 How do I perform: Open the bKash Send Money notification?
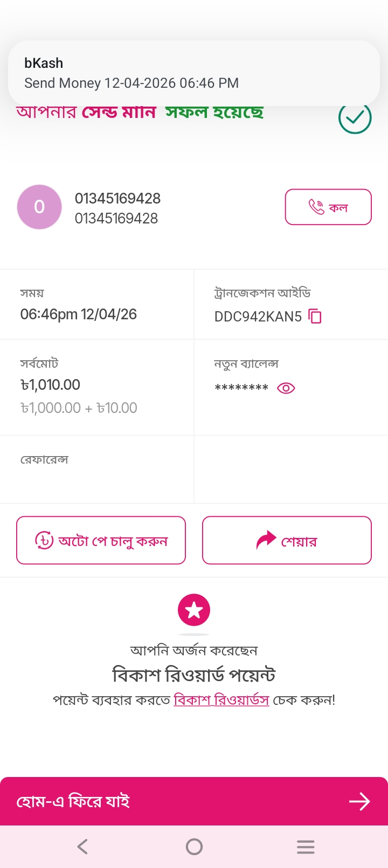coord(194,73)
